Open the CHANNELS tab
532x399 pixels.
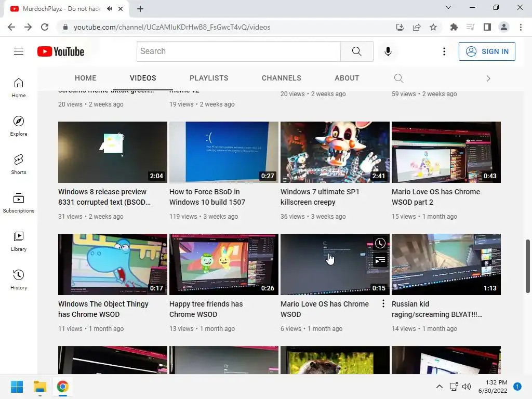coord(281,78)
